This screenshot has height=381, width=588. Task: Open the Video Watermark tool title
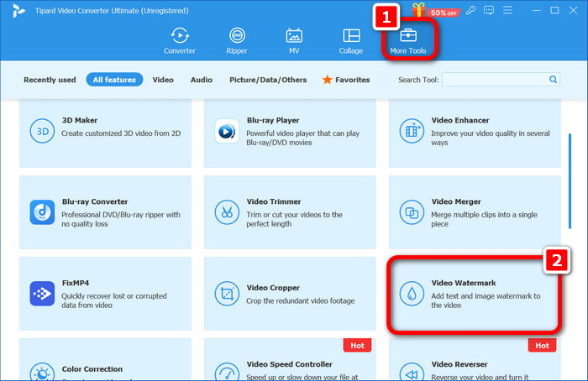(x=464, y=283)
